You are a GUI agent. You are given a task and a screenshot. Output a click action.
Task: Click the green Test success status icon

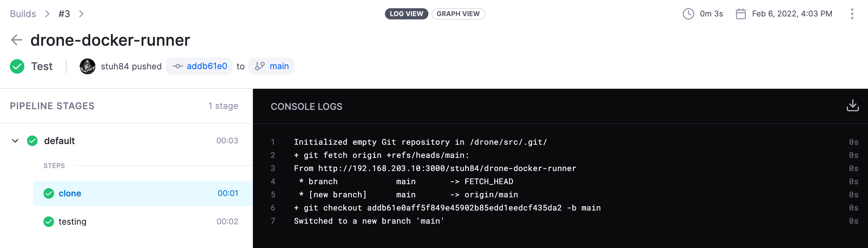point(17,66)
